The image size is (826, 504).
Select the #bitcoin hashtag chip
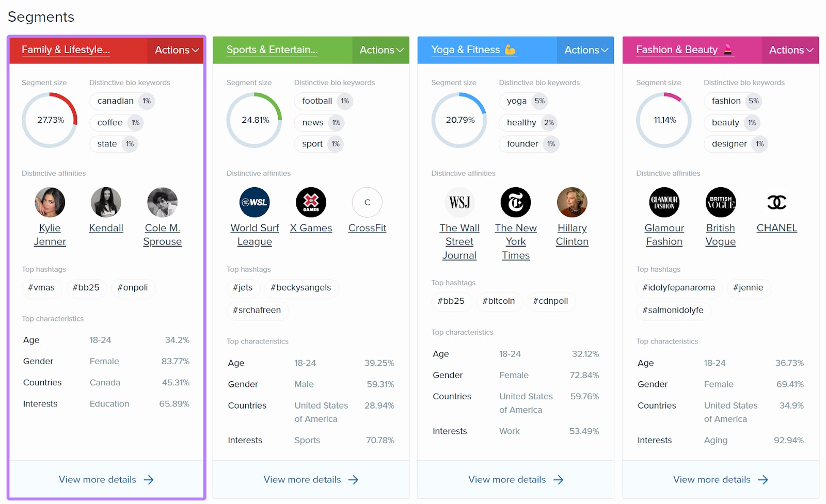pyautogui.click(x=499, y=301)
